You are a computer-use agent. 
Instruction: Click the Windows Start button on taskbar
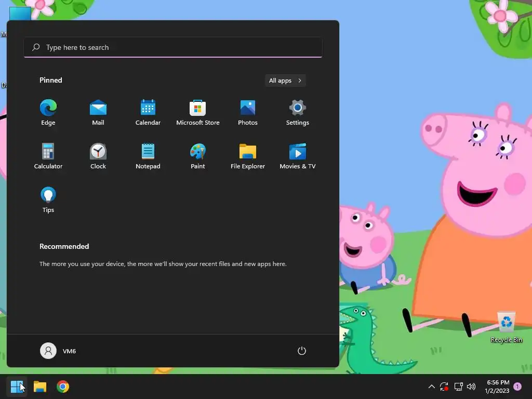[17, 387]
